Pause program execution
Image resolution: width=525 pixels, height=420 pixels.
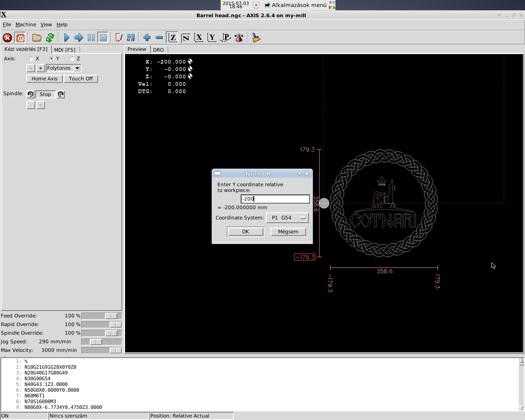tap(91, 38)
